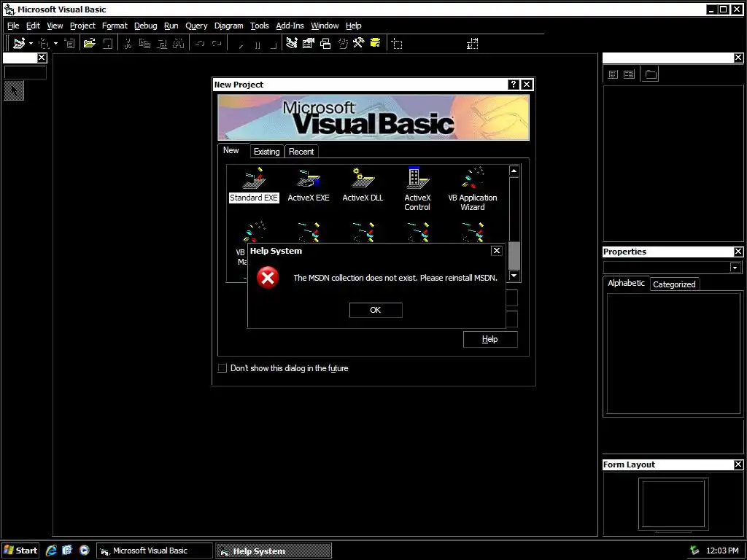
Task: Click the Undo toolbar icon
Action: (x=200, y=43)
